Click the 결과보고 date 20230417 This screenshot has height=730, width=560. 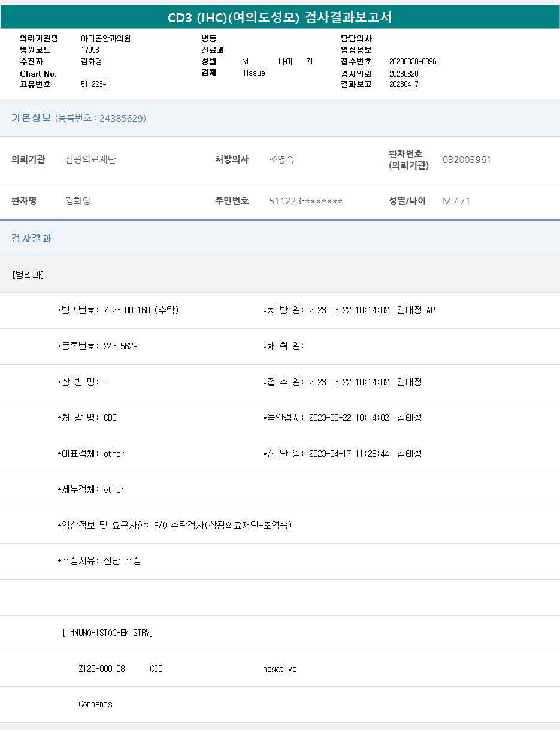pyautogui.click(x=404, y=85)
